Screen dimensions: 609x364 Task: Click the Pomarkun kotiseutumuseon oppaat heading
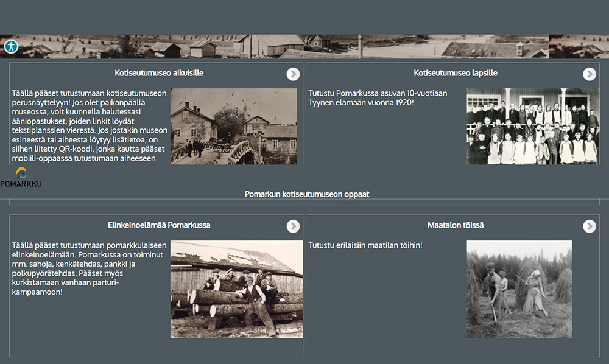click(307, 194)
